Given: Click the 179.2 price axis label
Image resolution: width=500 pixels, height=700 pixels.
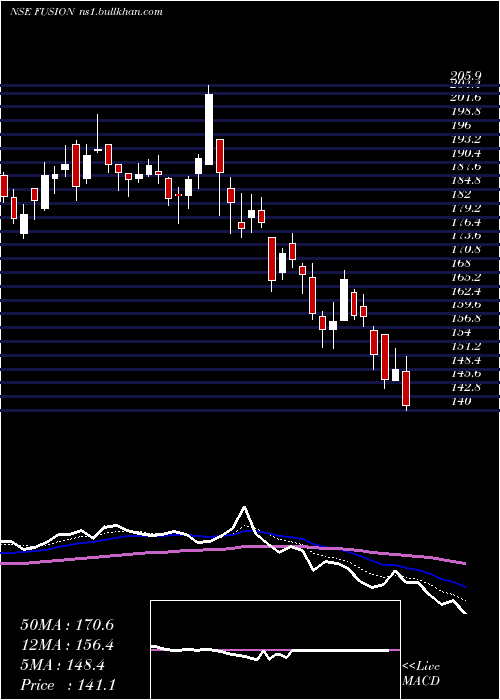Looking at the screenshot, I should [466, 208].
